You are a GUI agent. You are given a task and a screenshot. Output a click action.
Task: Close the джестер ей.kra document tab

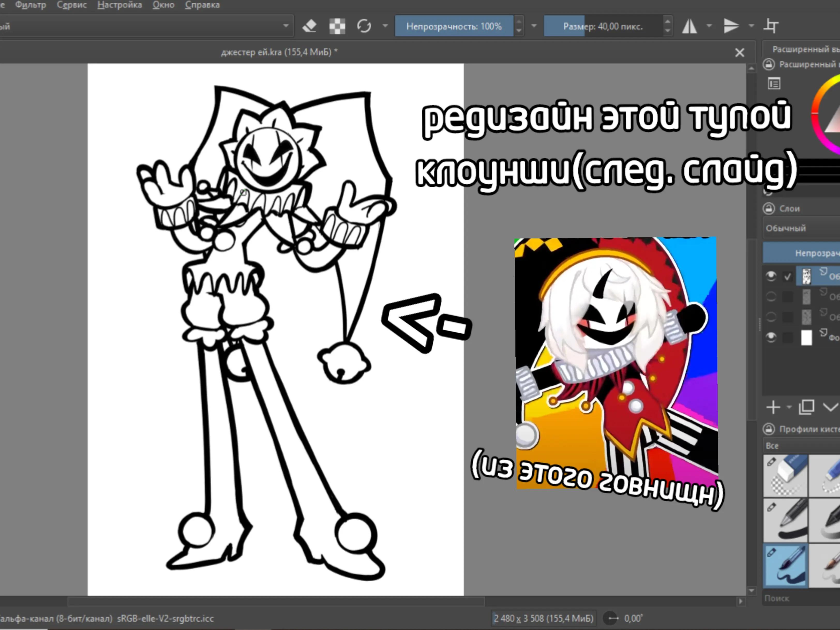[x=739, y=52]
